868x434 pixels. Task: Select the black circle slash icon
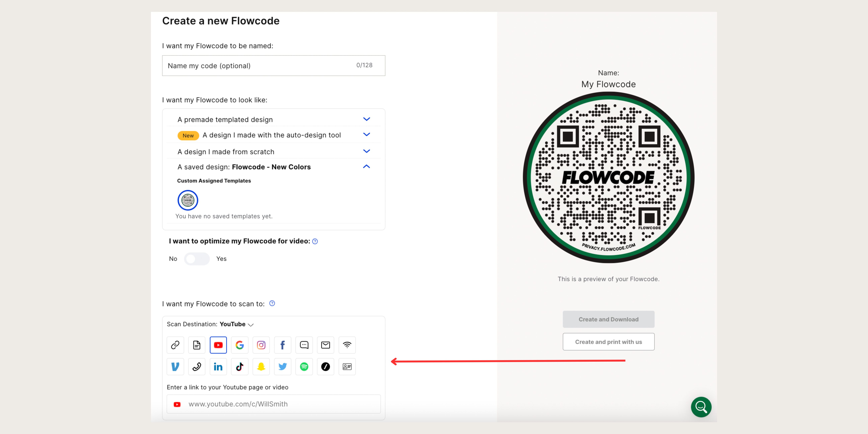point(325,366)
